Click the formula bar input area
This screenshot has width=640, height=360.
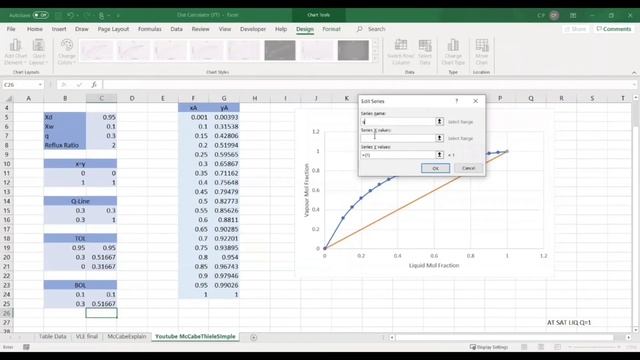pyautogui.click(x=367, y=84)
